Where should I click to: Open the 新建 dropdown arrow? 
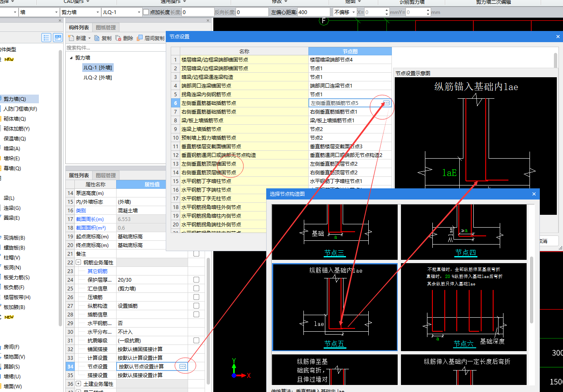[89, 38]
